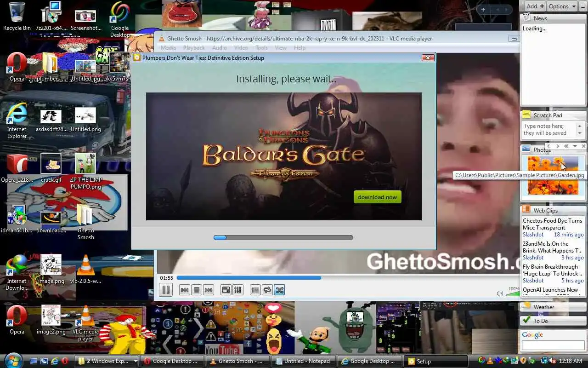Image resolution: width=588 pixels, height=368 pixels.
Task: Select the vlc-2.0.5 installer icon
Action: click(x=85, y=269)
